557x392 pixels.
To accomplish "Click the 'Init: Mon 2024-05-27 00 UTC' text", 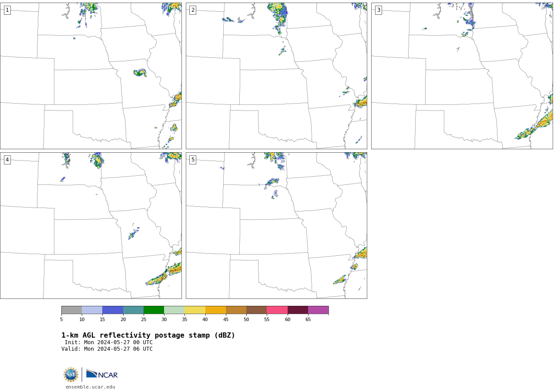I will point(109,342).
